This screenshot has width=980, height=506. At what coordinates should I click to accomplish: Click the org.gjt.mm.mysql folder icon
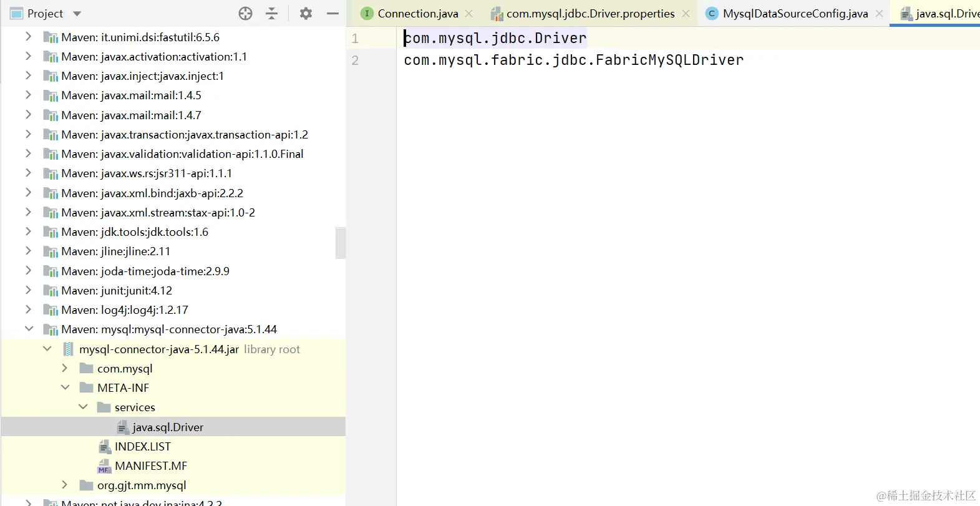point(87,485)
